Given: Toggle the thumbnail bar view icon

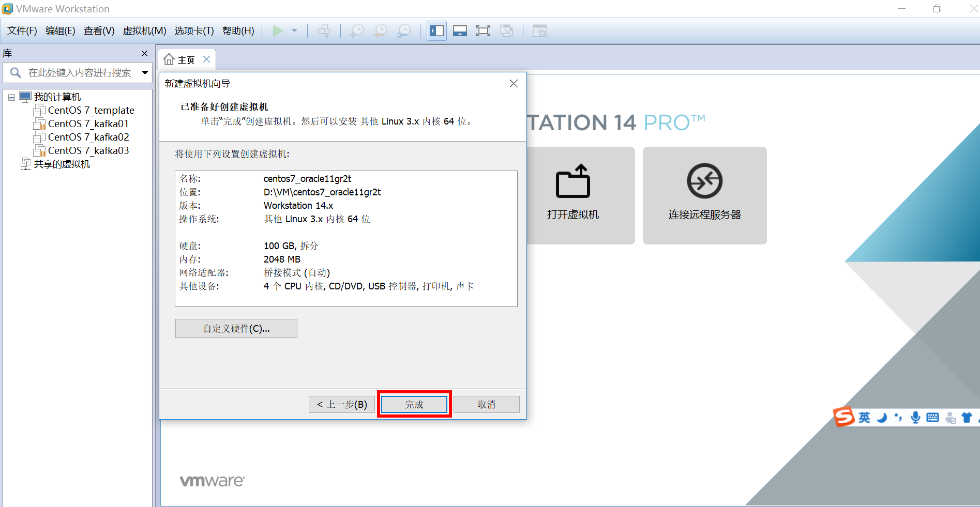Looking at the screenshot, I should [x=460, y=31].
